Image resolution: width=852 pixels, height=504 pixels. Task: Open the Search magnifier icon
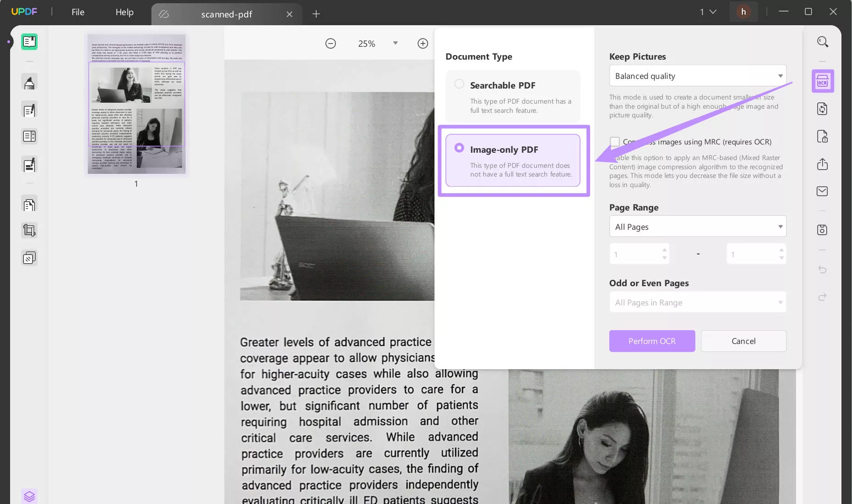coord(823,42)
